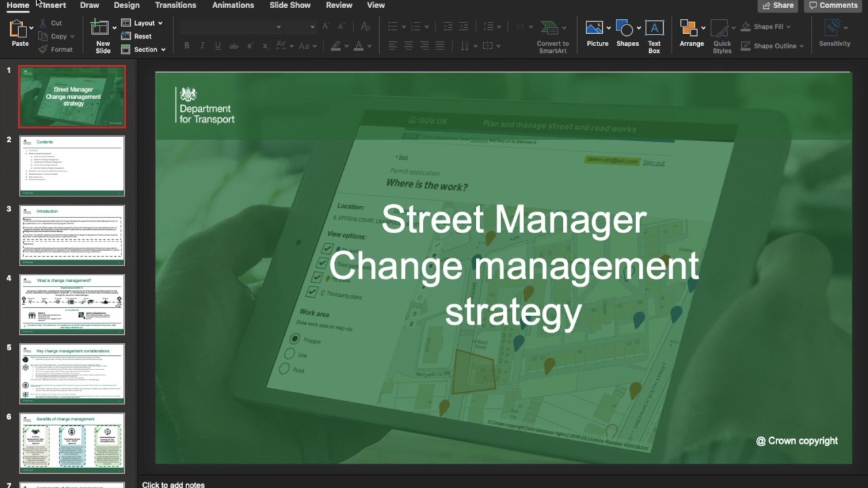The width and height of the screenshot is (868, 488).
Task: Switch to the View tab
Action: point(376,5)
